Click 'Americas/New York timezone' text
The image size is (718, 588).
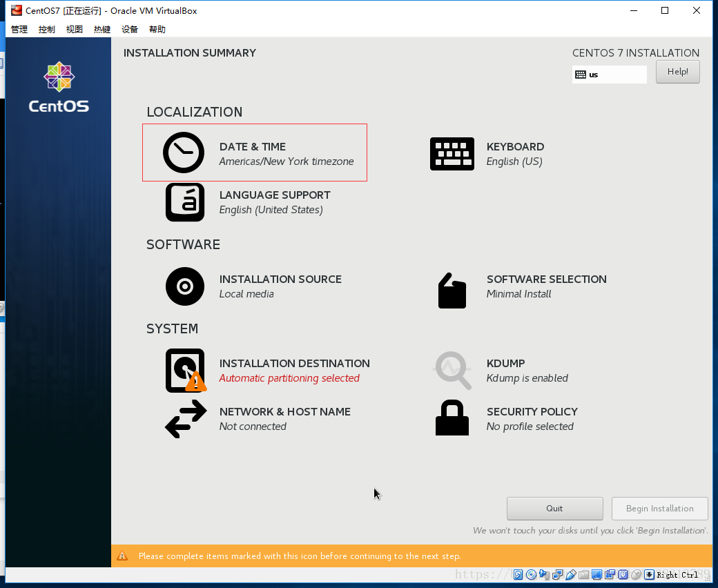pyautogui.click(x=287, y=161)
